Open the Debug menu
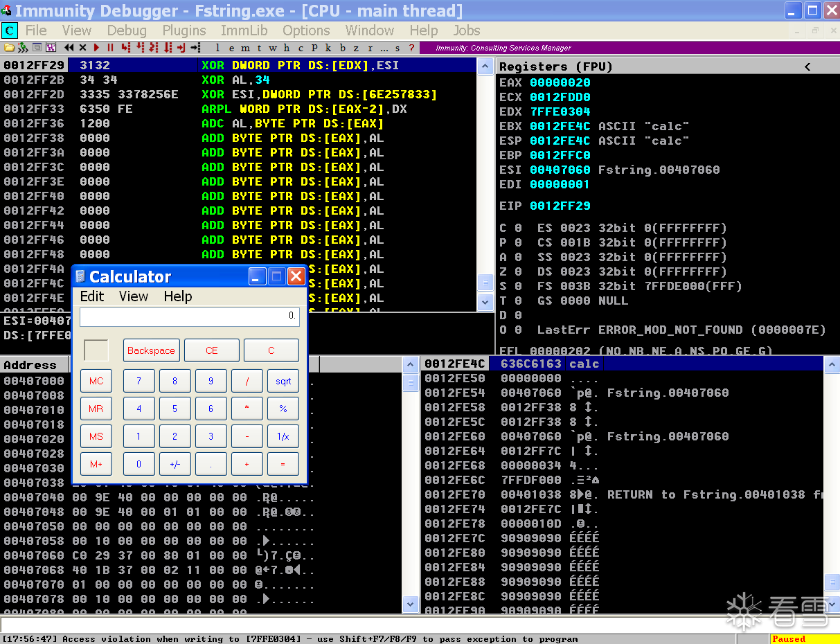Screen dimensions: 840x644 pyautogui.click(x=127, y=30)
